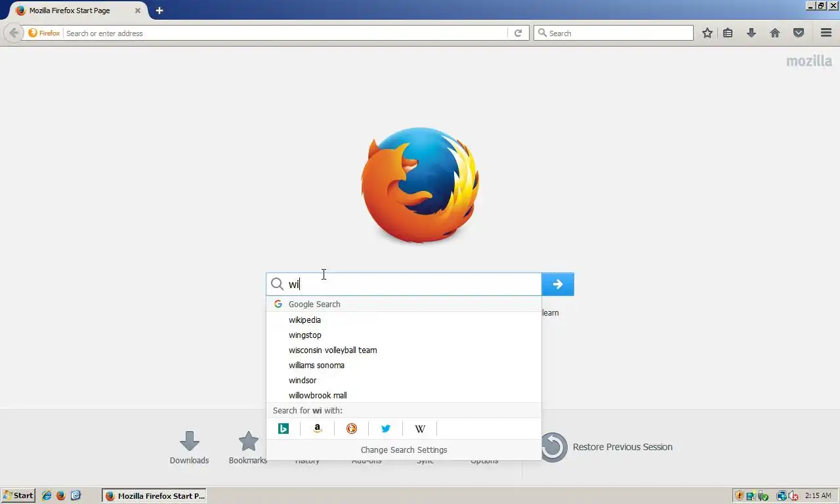The height and width of the screenshot is (504, 840).
Task: Search wi with Bing icon
Action: point(283,429)
